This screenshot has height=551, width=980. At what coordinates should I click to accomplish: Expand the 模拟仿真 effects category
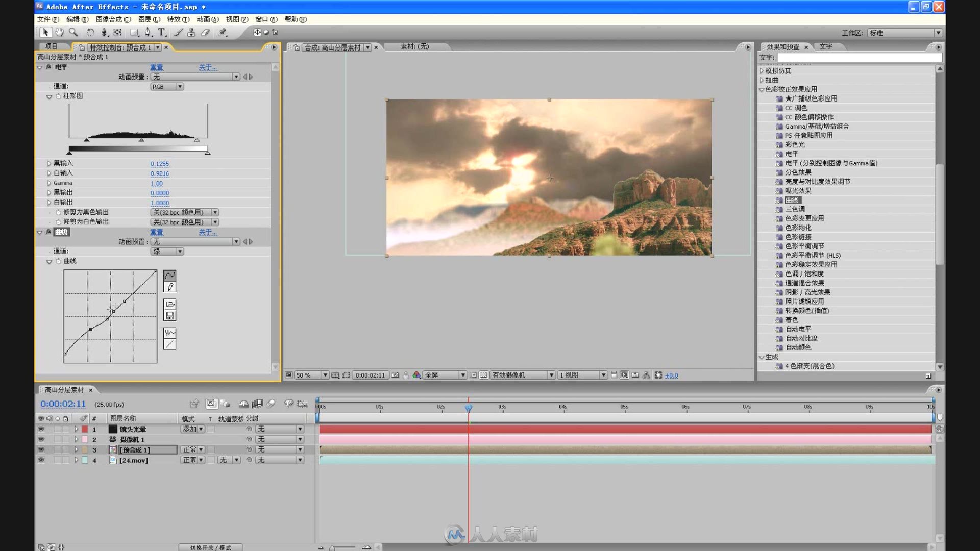click(x=762, y=71)
